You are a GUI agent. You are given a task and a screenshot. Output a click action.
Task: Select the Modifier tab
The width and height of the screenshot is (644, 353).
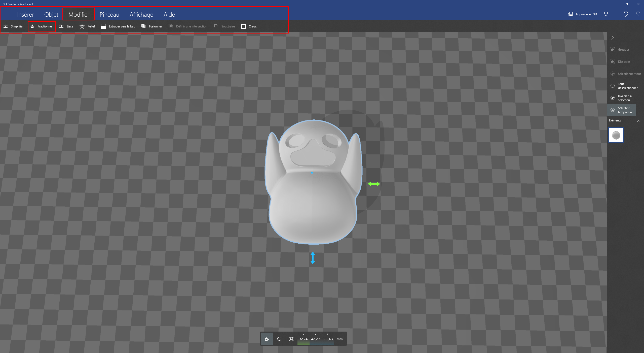(x=79, y=14)
